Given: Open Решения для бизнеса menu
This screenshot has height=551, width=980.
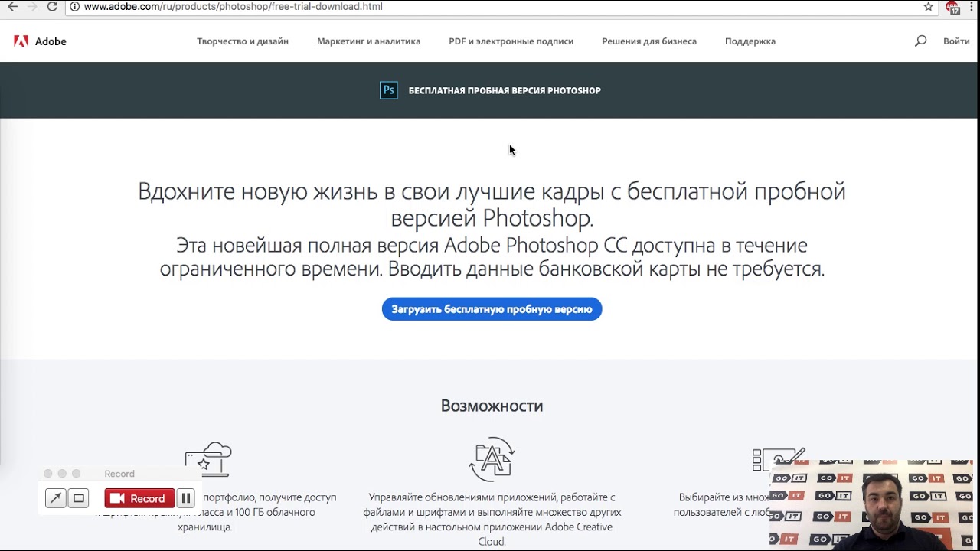Looking at the screenshot, I should pyautogui.click(x=649, y=41).
